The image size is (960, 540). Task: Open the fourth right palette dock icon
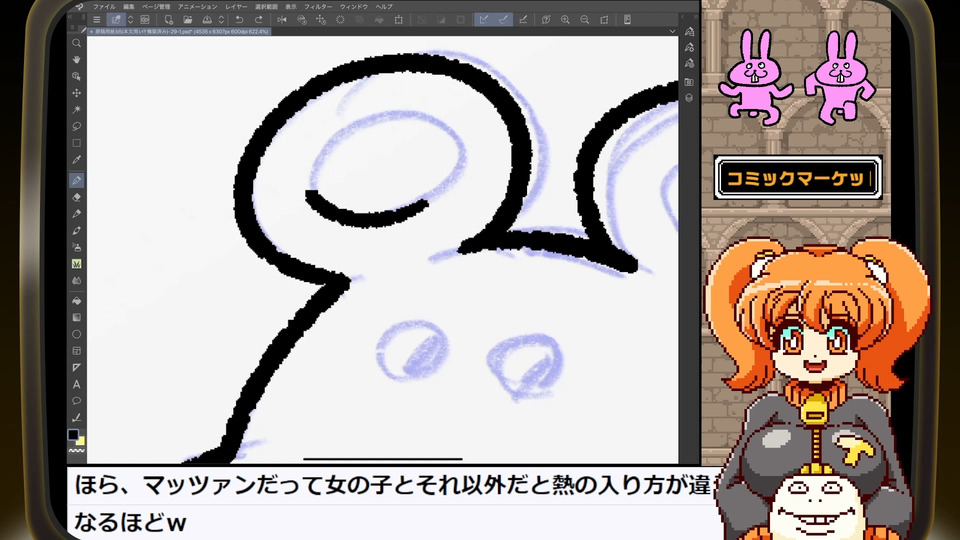click(689, 81)
